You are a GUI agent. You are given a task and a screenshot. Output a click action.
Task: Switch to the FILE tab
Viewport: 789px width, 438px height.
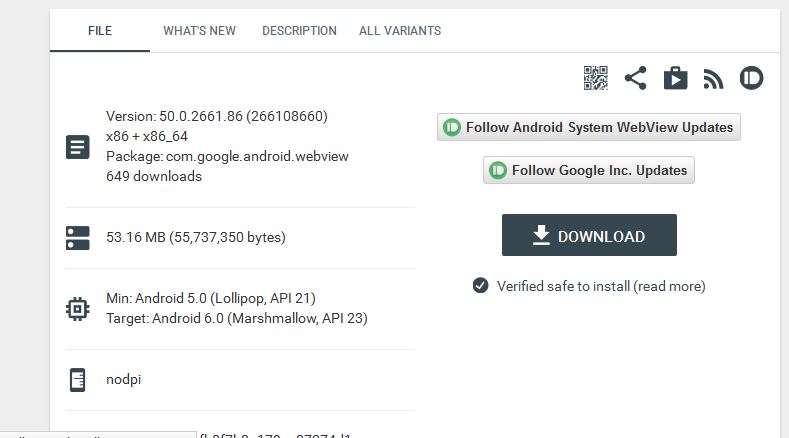pos(100,31)
